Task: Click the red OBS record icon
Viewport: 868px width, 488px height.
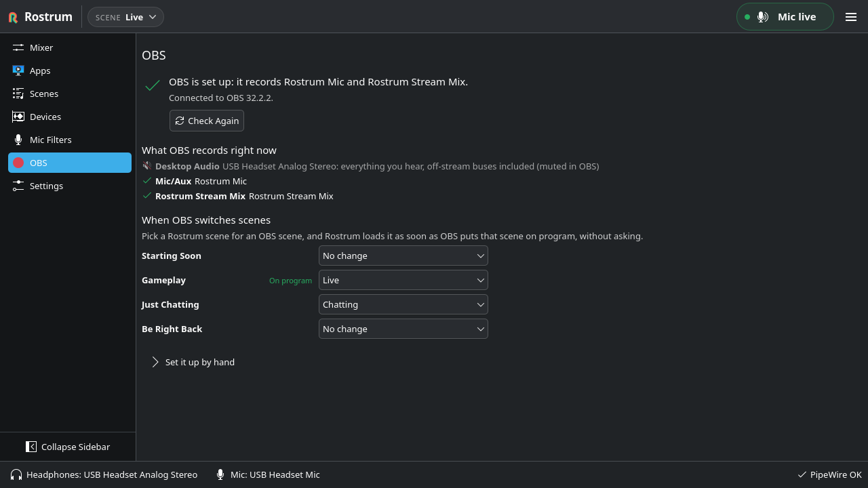Action: pyautogui.click(x=18, y=163)
